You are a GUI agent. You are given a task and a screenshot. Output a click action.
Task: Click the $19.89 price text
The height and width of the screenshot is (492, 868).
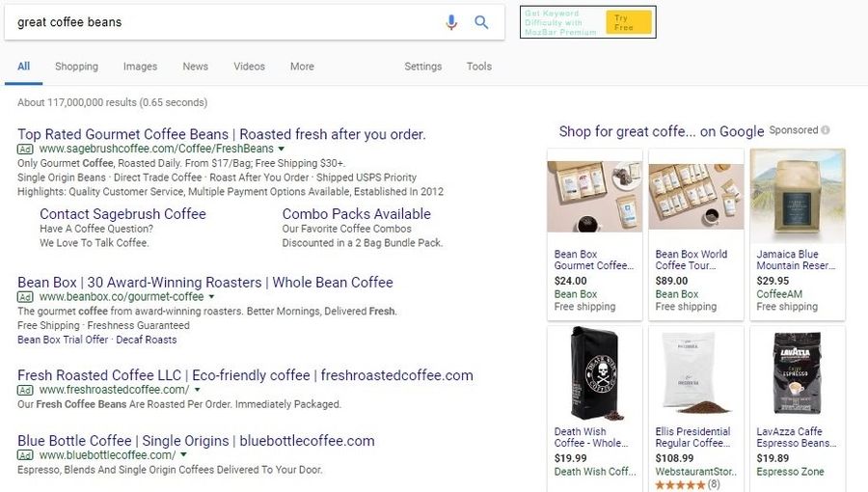pos(773,459)
